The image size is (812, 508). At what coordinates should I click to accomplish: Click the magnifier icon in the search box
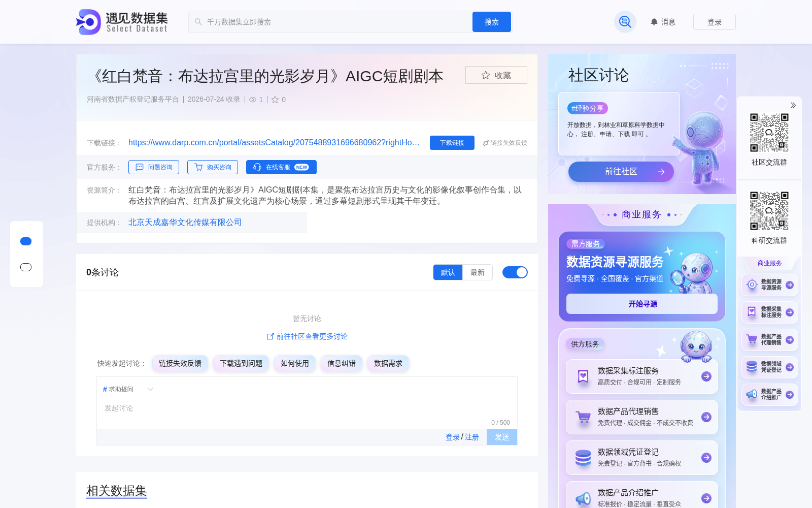pyautogui.click(x=198, y=22)
